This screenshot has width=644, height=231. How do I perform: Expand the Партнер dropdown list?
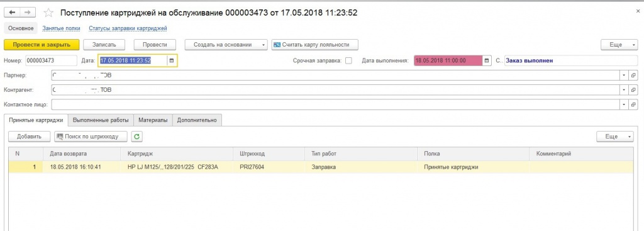click(x=624, y=76)
